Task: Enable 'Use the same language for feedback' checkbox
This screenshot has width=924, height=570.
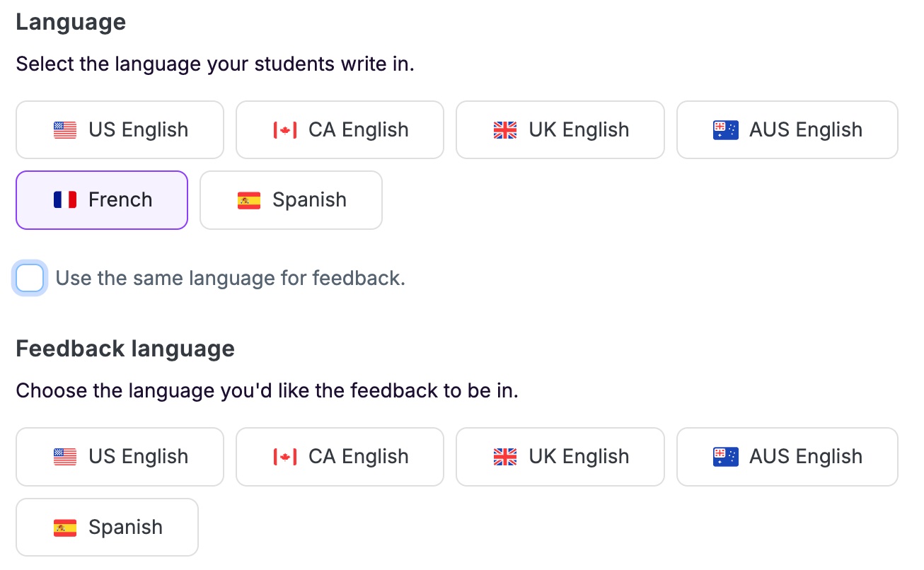Action: click(30, 278)
